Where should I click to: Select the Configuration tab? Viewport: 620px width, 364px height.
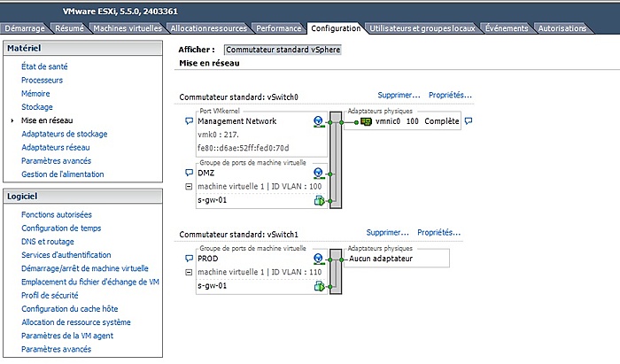[336, 28]
